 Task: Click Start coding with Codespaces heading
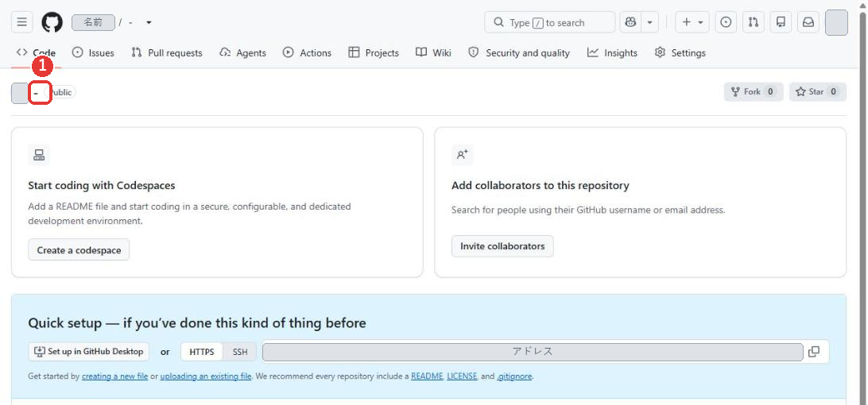click(x=102, y=185)
